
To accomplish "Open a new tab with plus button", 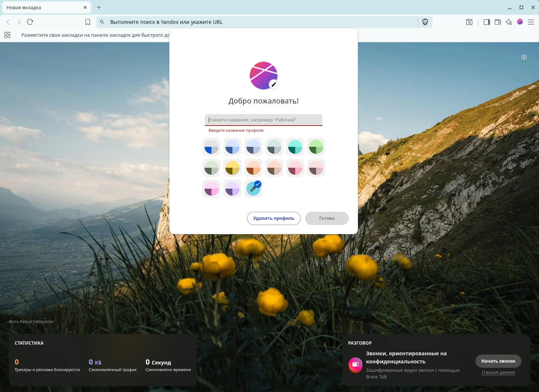I will click(x=99, y=7).
